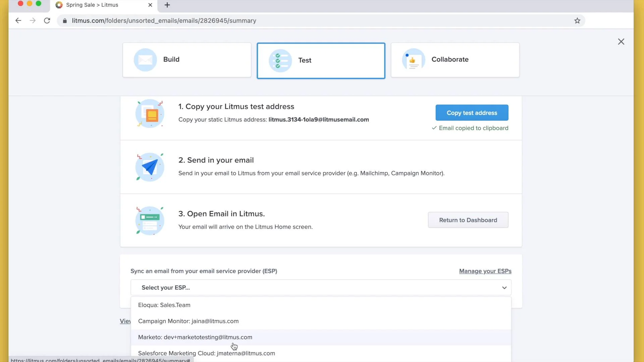Screen dimensions: 644x362
Task: Select Salesforce Marketing Cloud: jmaterna@litmus.com
Action: click(321, 353)
